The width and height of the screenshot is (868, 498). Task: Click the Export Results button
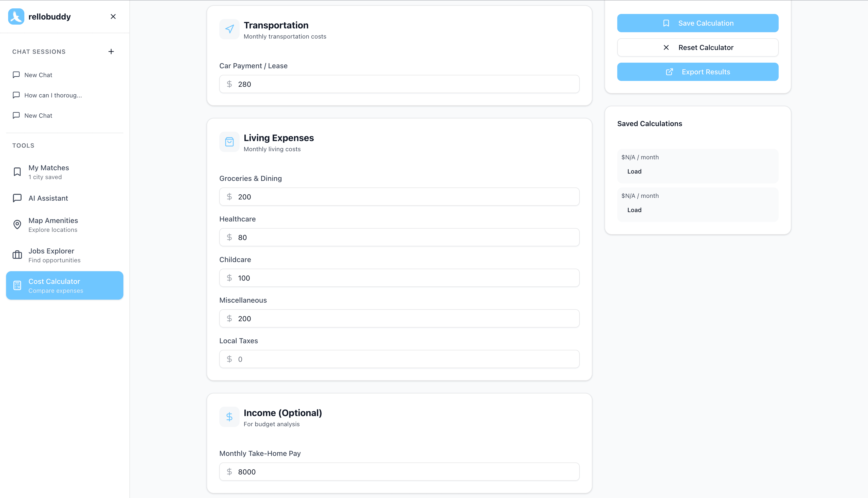698,72
